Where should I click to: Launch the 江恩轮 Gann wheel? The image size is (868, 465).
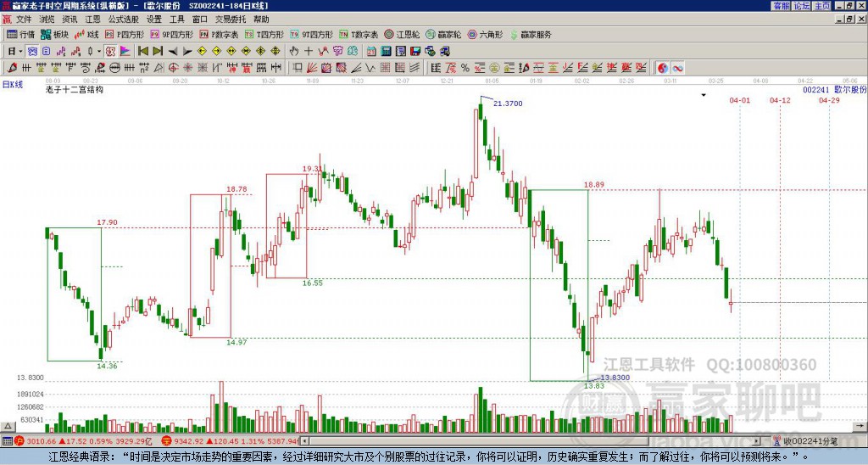tap(402, 34)
